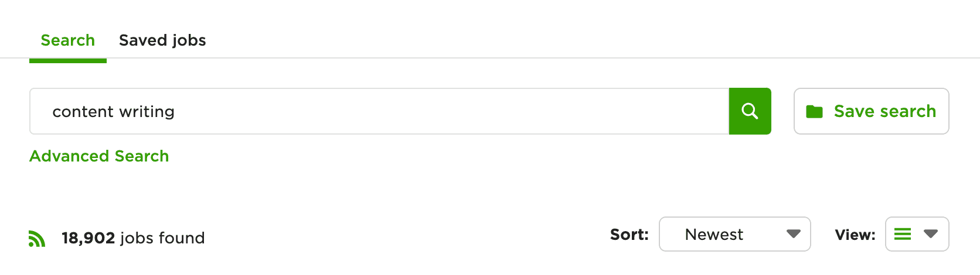This screenshot has width=980, height=275.
Task: Open the RSS feed icon
Action: click(x=37, y=238)
